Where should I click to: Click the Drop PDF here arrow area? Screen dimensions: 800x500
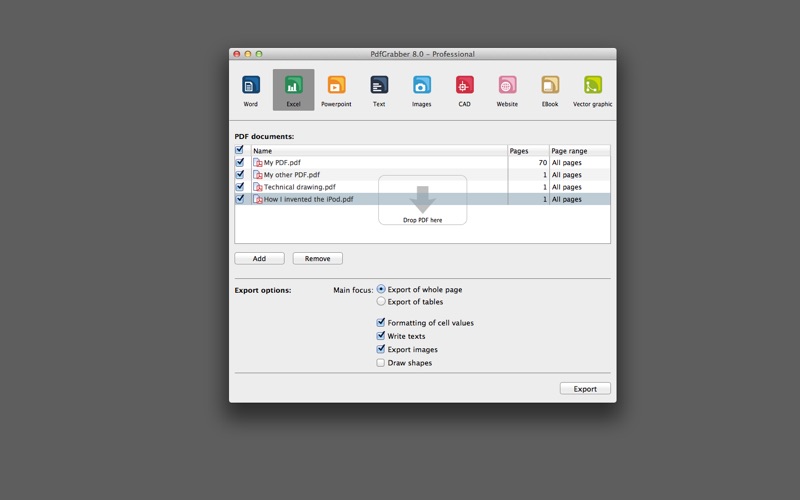pyautogui.click(x=422, y=200)
